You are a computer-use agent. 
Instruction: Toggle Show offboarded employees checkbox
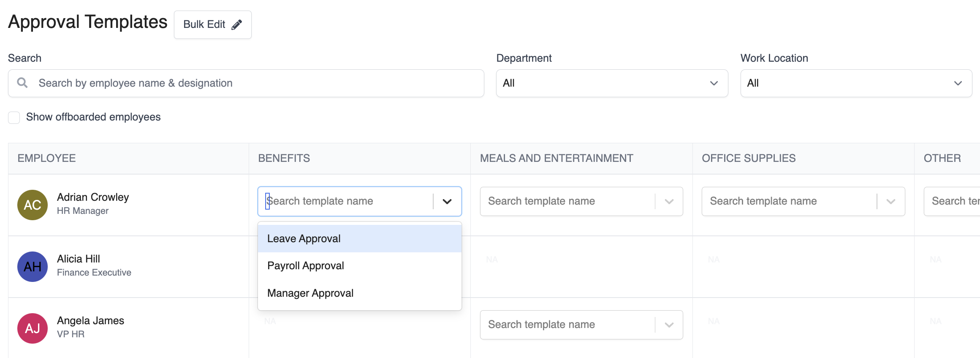coord(14,118)
